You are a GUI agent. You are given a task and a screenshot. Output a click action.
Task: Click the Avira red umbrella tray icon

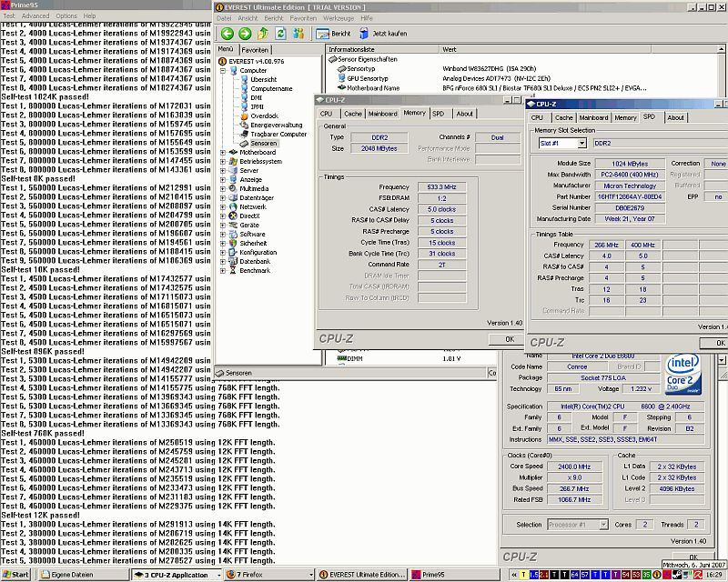click(x=698, y=575)
